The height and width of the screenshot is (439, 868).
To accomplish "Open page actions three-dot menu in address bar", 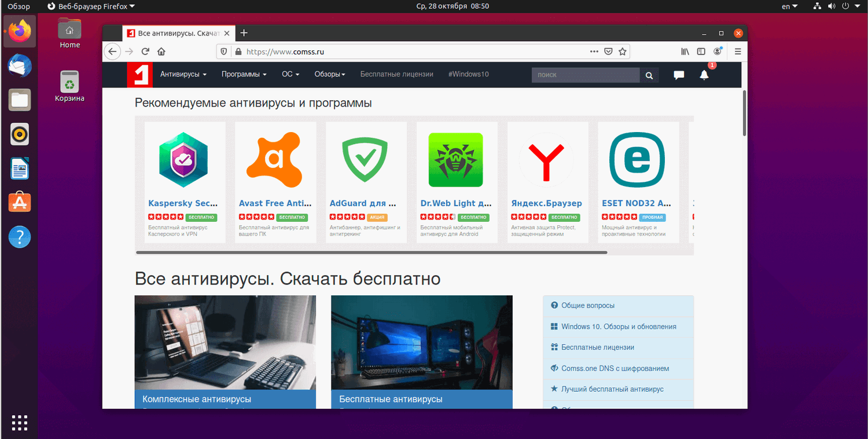I will click(594, 52).
